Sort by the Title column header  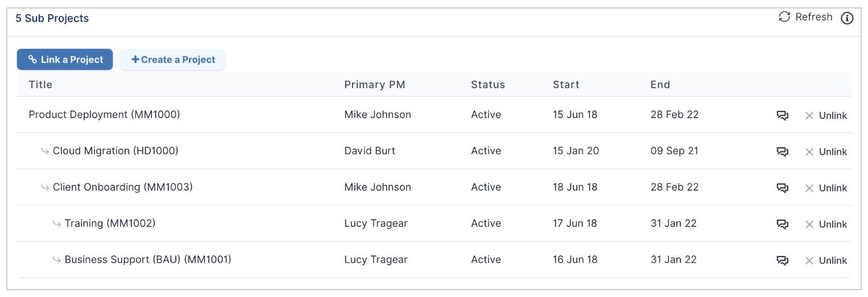[40, 85]
